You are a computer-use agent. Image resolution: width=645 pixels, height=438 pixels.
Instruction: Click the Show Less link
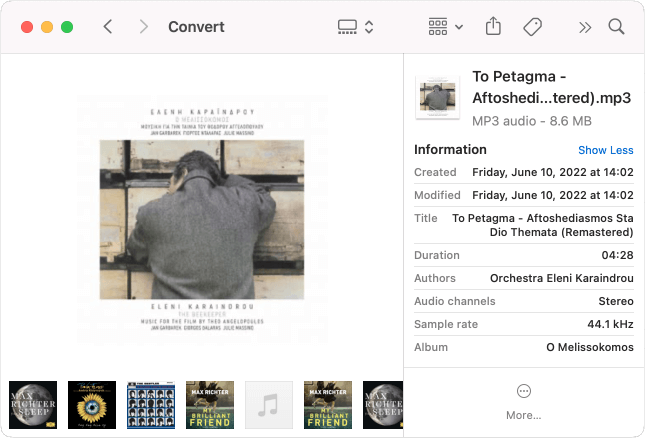(606, 150)
